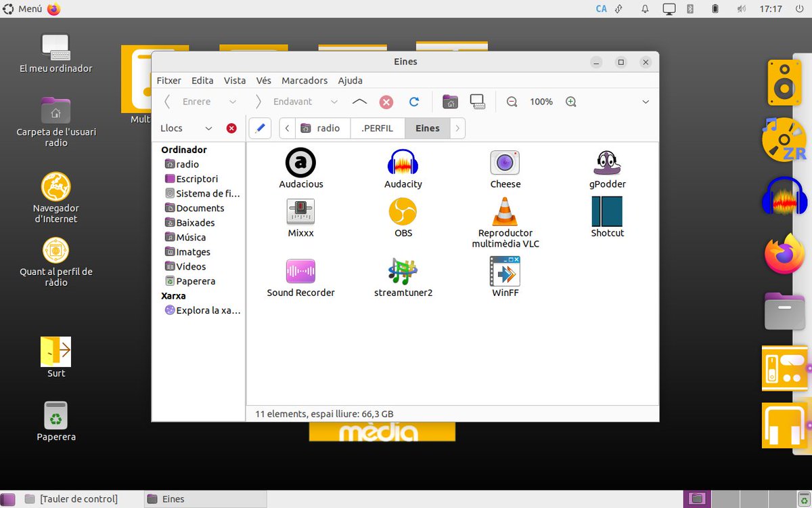Open the Llocs side pane dropdown
This screenshot has width=812, height=508.
208,128
